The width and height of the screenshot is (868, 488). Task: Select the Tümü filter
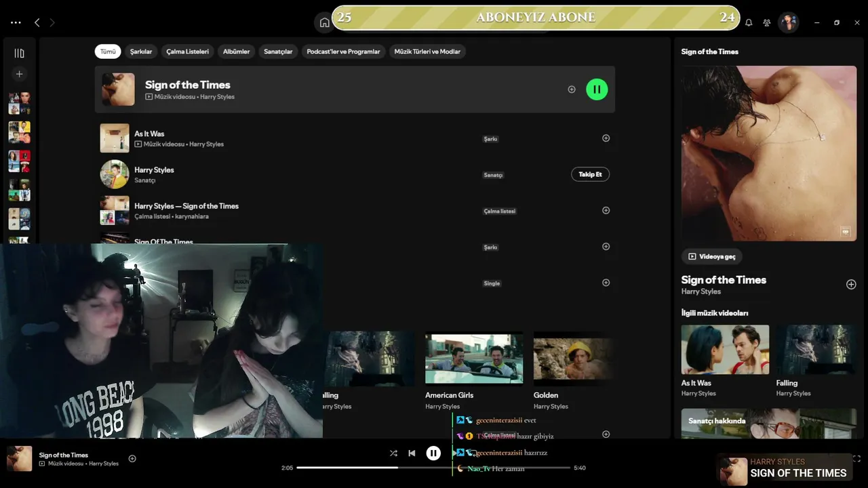click(x=108, y=52)
